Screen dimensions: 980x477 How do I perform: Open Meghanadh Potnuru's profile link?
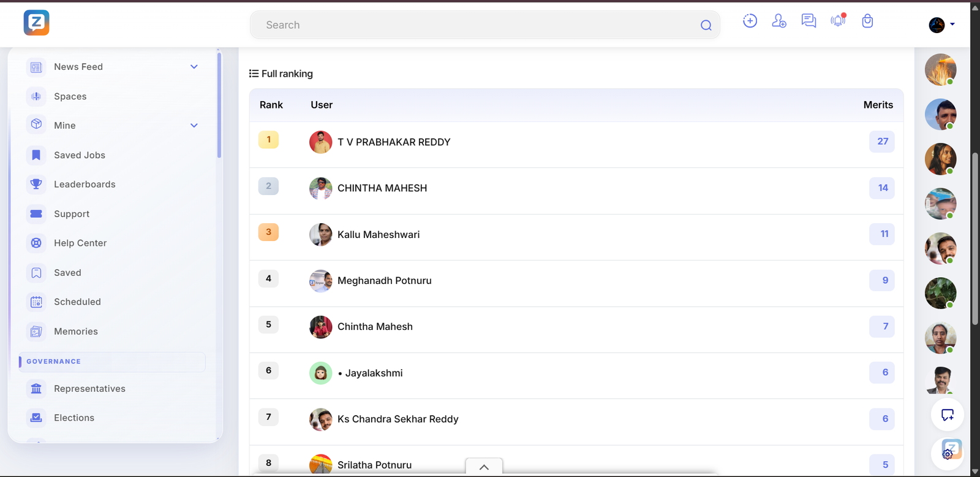[385, 281]
